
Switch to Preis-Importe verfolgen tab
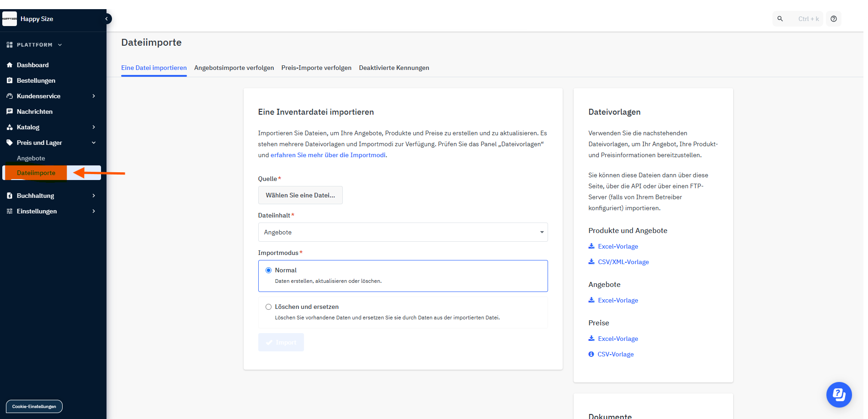click(x=316, y=68)
